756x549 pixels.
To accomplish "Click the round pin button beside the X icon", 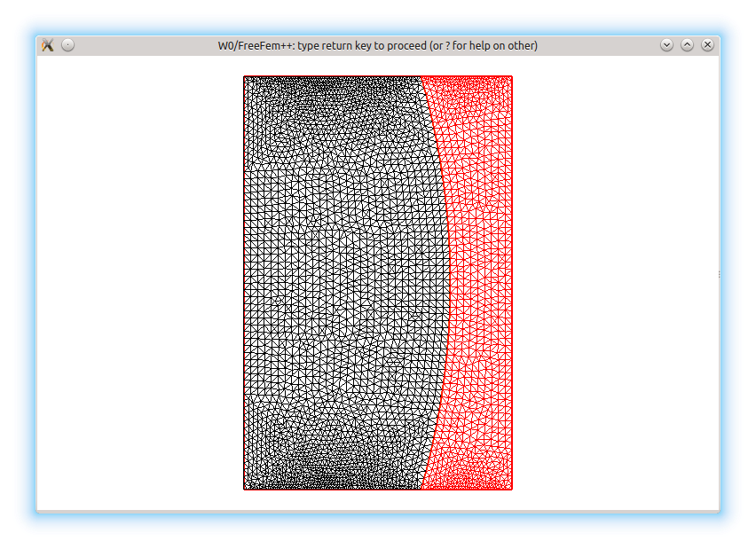I will pyautogui.click(x=68, y=45).
